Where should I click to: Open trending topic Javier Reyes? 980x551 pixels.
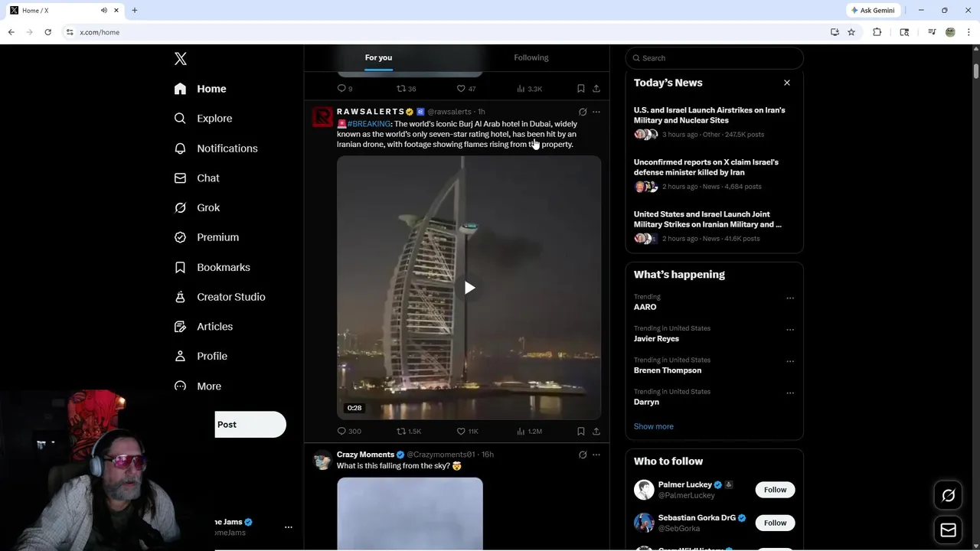click(x=656, y=338)
